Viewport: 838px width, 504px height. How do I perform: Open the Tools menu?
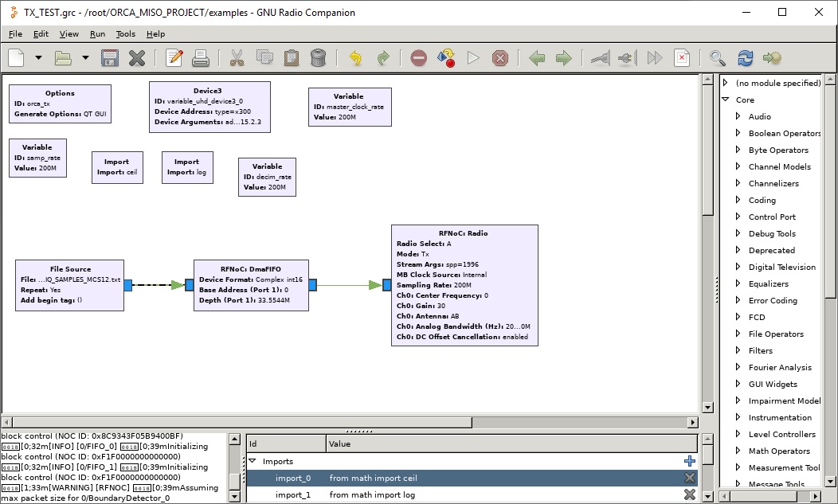coord(125,34)
